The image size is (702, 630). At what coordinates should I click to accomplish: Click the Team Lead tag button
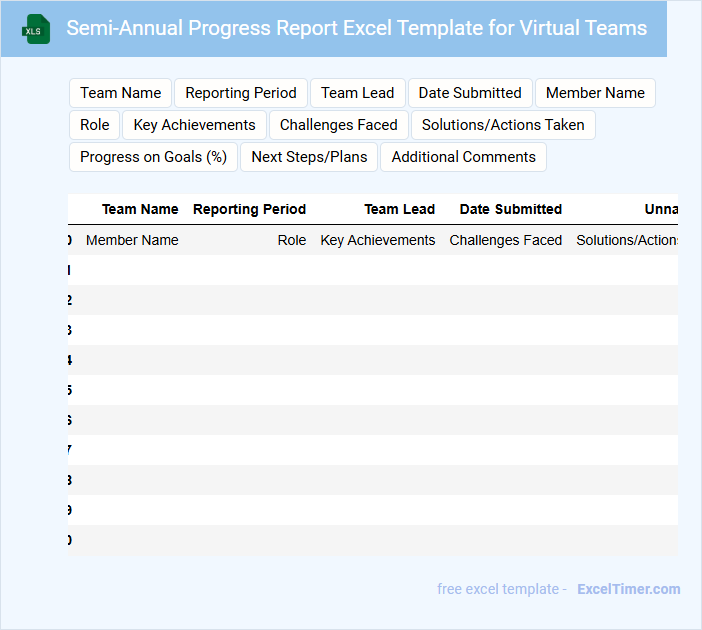tap(358, 93)
